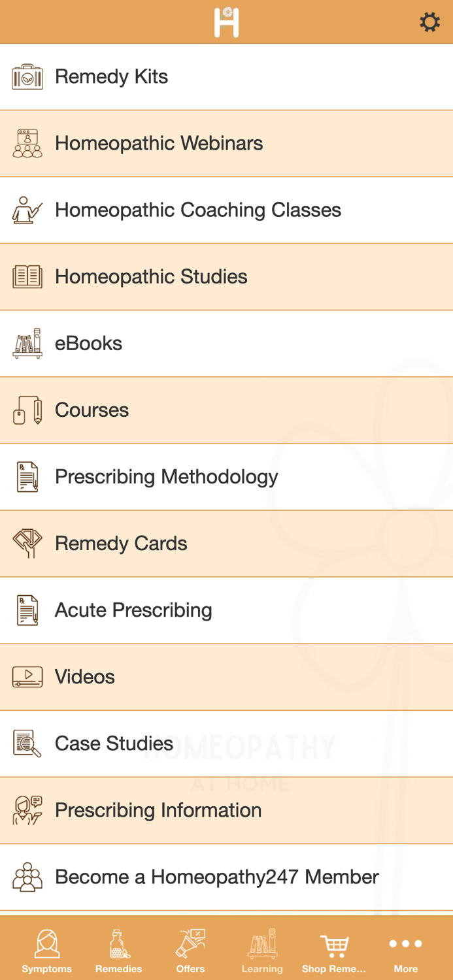This screenshot has height=980, width=453.
Task: Open Acute Prescribing
Action: coord(133,610)
